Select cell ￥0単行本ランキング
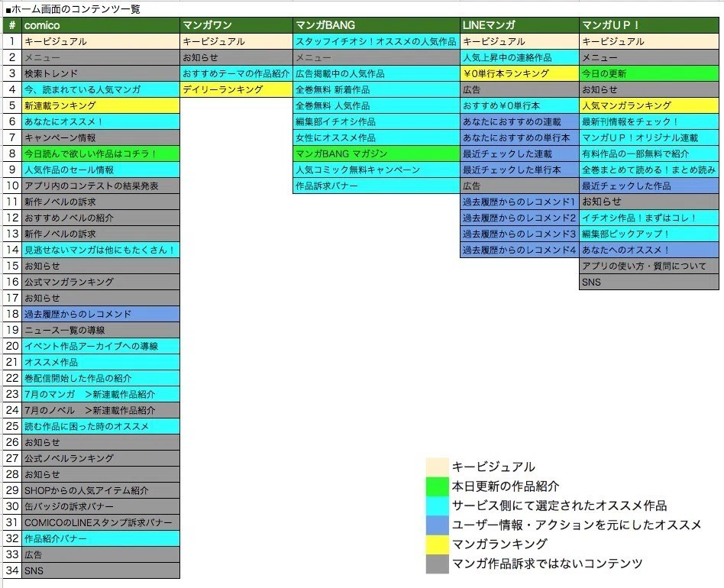The height and width of the screenshot is (588, 724). (519, 73)
